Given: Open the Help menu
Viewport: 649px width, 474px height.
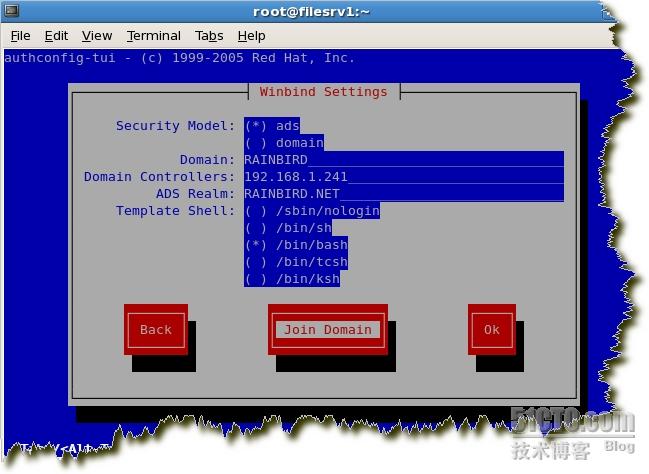Looking at the screenshot, I should [x=251, y=36].
